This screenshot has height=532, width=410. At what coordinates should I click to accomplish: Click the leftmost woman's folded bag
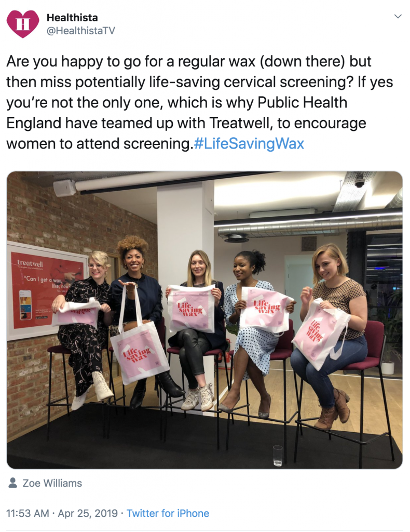pyautogui.click(x=76, y=312)
